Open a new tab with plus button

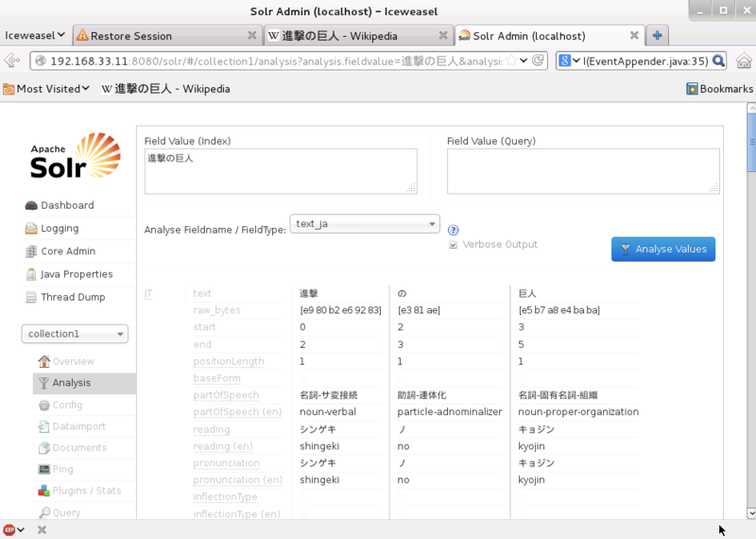tap(657, 35)
